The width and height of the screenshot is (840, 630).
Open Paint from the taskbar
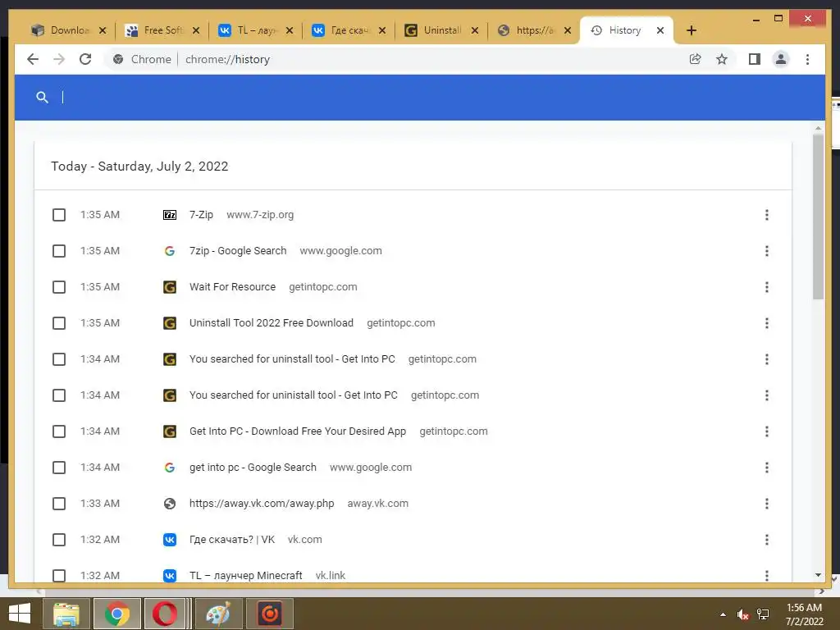[x=218, y=614]
